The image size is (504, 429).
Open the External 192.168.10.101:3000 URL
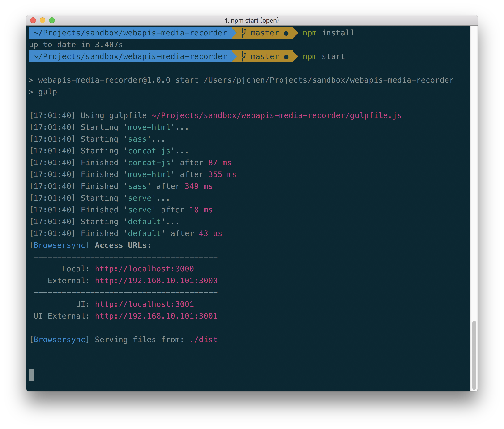(x=156, y=281)
